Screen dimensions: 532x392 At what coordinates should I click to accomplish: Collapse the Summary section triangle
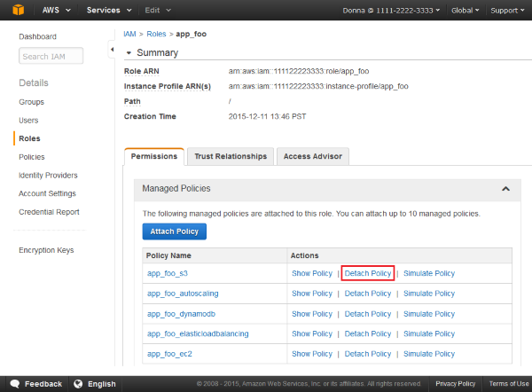tap(129, 53)
